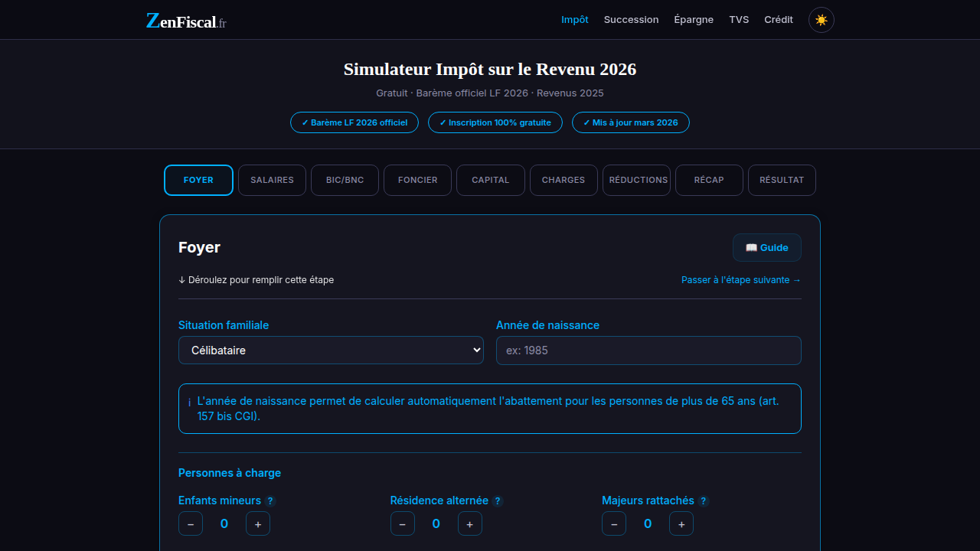The width and height of the screenshot is (980, 551).
Task: Switch to the RÉCAP step tab
Action: point(709,181)
